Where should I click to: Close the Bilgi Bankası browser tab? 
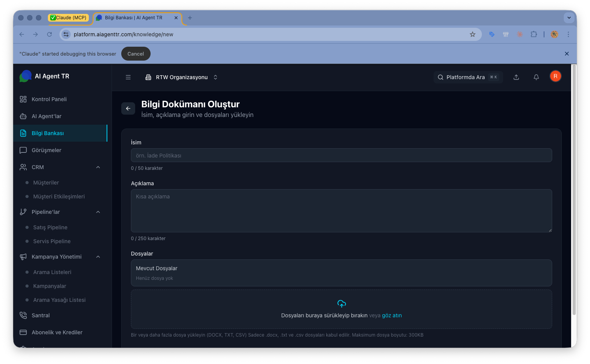tap(176, 18)
